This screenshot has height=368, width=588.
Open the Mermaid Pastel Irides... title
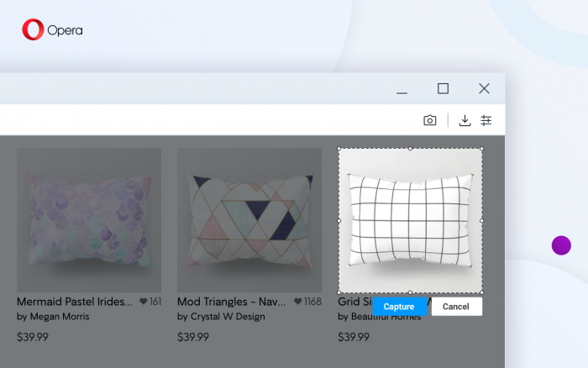click(x=74, y=302)
